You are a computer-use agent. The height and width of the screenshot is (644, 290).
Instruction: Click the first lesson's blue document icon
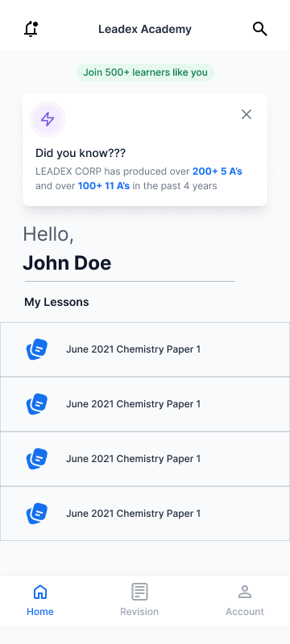(37, 349)
